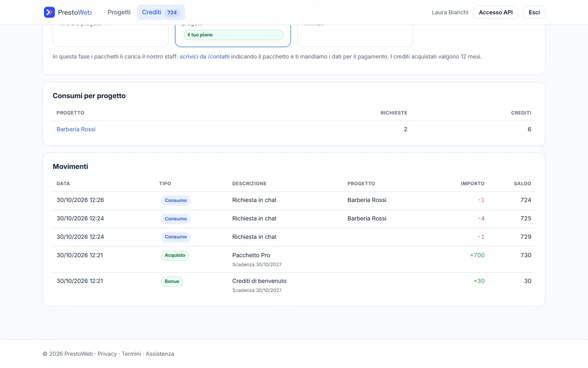Click the "© 2026 PrestoWeb" footer text
The width and height of the screenshot is (588, 368).
pos(68,354)
